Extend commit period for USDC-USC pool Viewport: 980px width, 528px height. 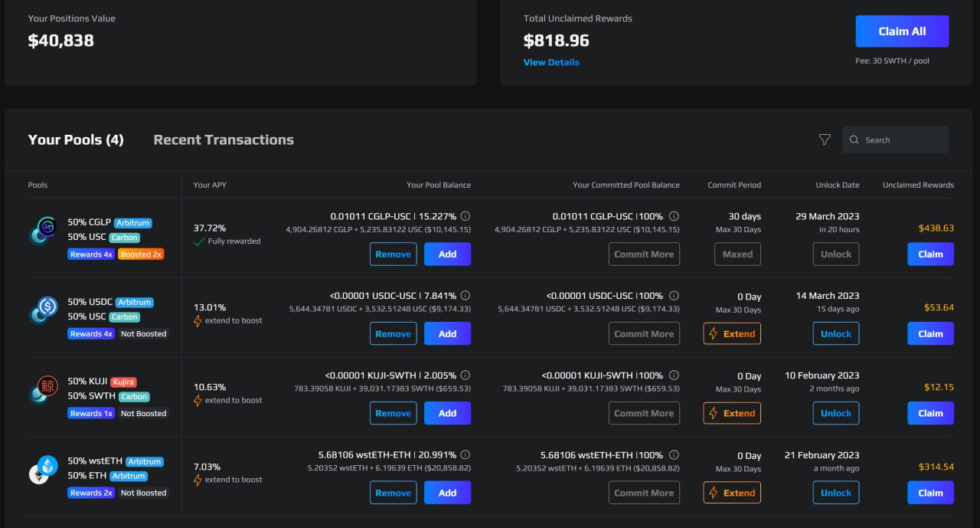click(732, 334)
